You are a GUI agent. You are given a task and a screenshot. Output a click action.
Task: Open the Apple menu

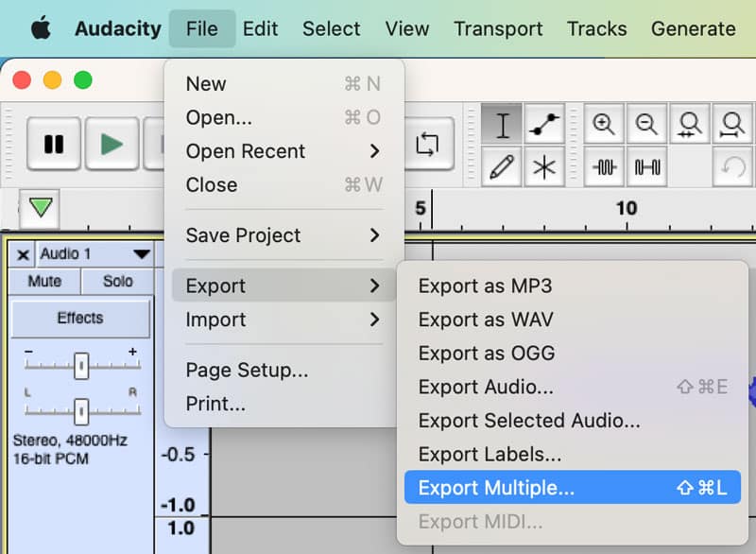click(41, 28)
